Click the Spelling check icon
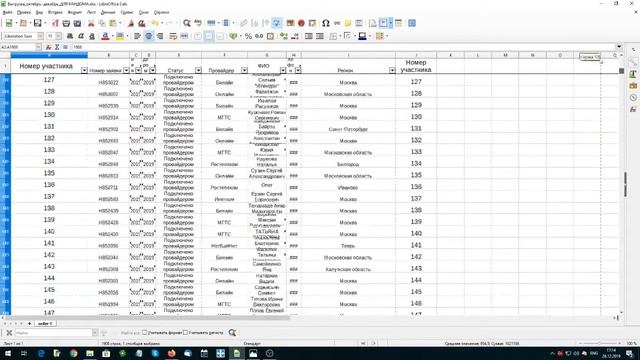Image resolution: width=640 pixels, height=360 pixels. (198, 23)
